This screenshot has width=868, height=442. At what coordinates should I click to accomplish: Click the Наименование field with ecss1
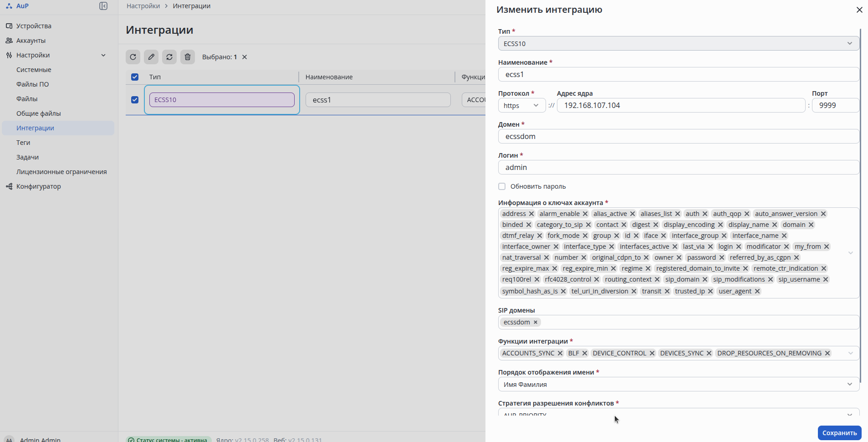click(x=679, y=74)
